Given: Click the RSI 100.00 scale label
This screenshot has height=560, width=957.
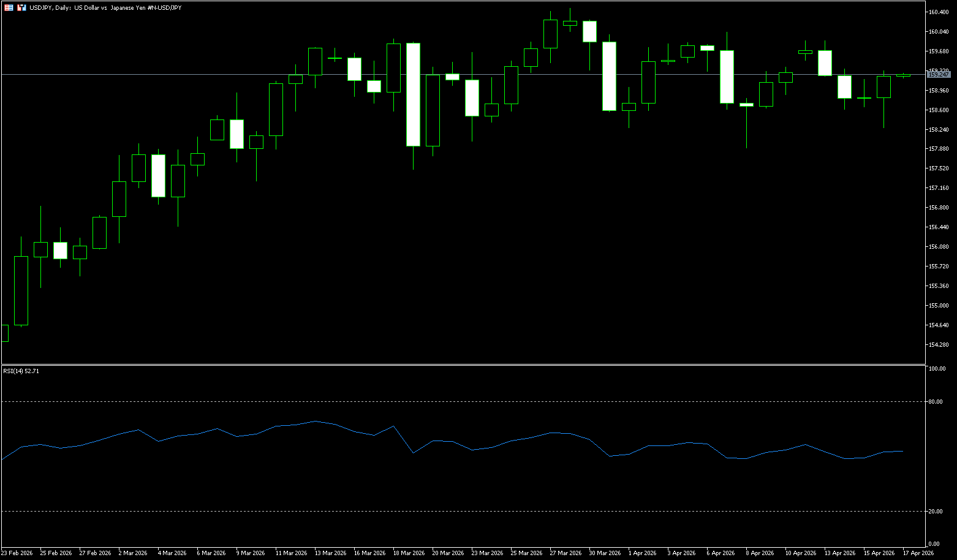Looking at the screenshot, I should (937, 369).
